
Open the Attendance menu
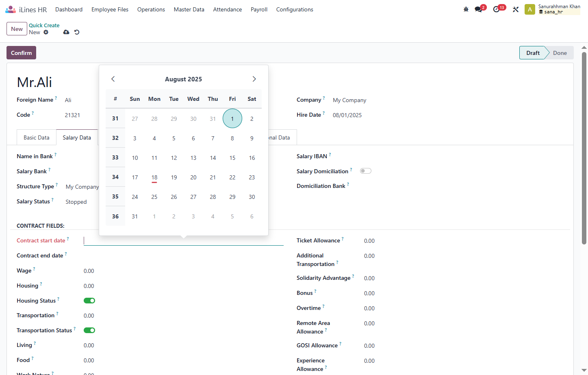click(228, 9)
